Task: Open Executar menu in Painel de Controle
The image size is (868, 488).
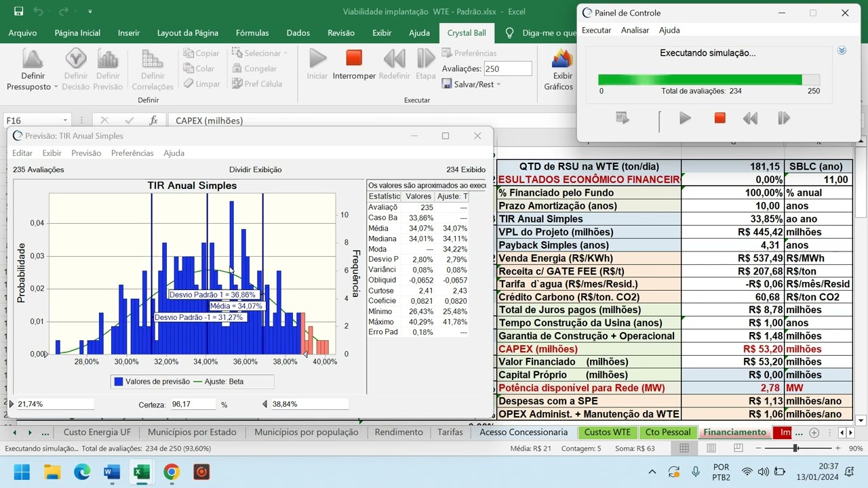Action: click(x=597, y=30)
